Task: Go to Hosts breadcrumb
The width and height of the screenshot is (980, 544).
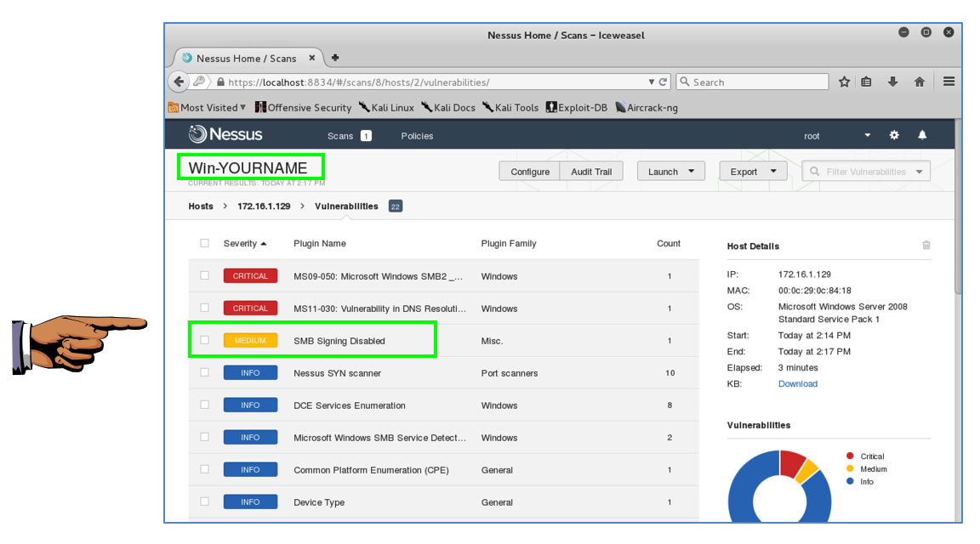Action: tap(201, 206)
